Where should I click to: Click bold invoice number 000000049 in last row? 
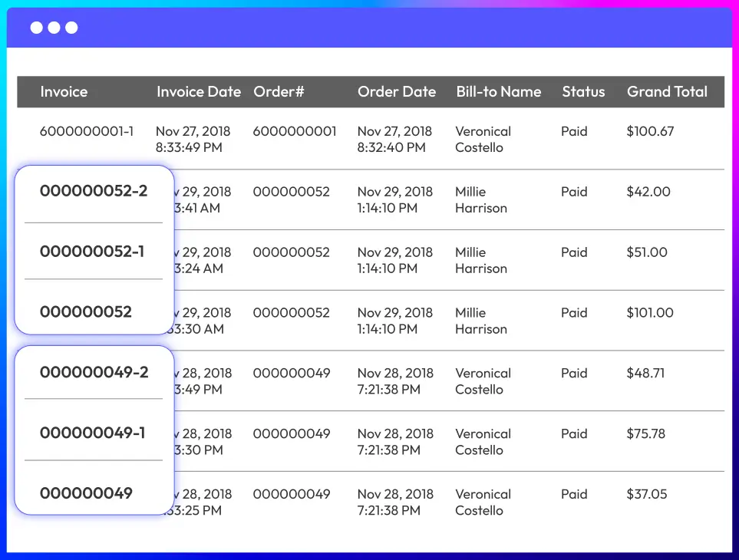click(x=86, y=493)
